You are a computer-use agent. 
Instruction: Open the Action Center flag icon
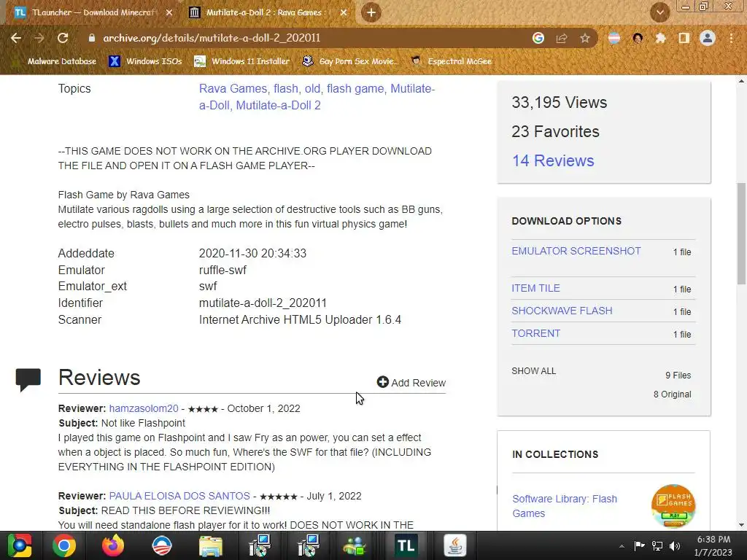tap(639, 546)
